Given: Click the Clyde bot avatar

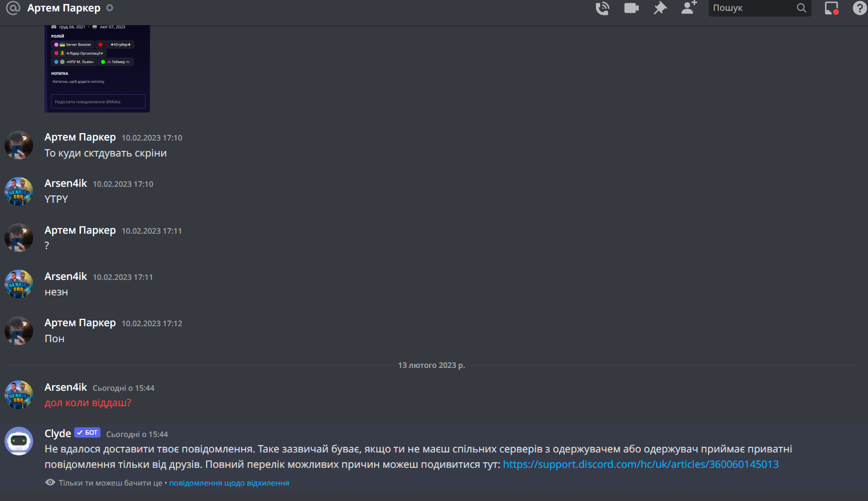Looking at the screenshot, I should click(x=19, y=441).
